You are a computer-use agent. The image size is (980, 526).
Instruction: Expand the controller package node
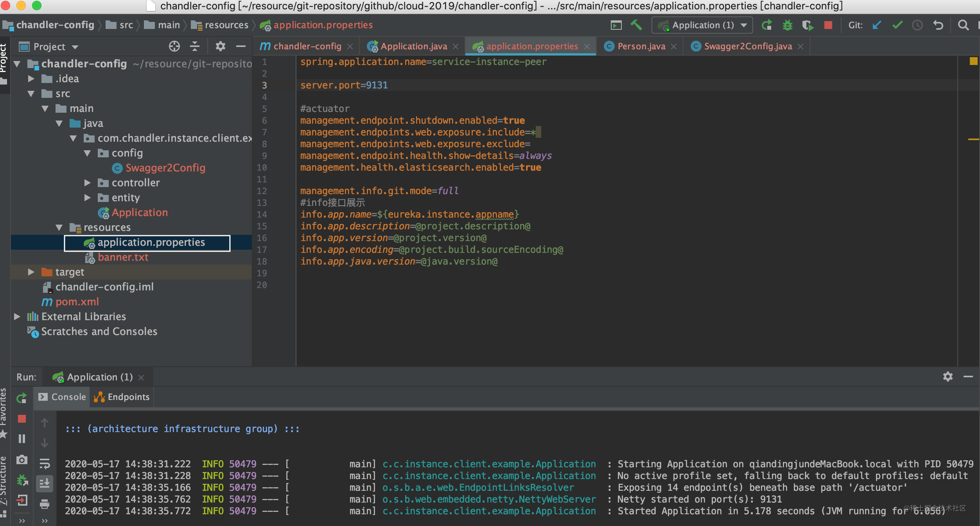[88, 183]
